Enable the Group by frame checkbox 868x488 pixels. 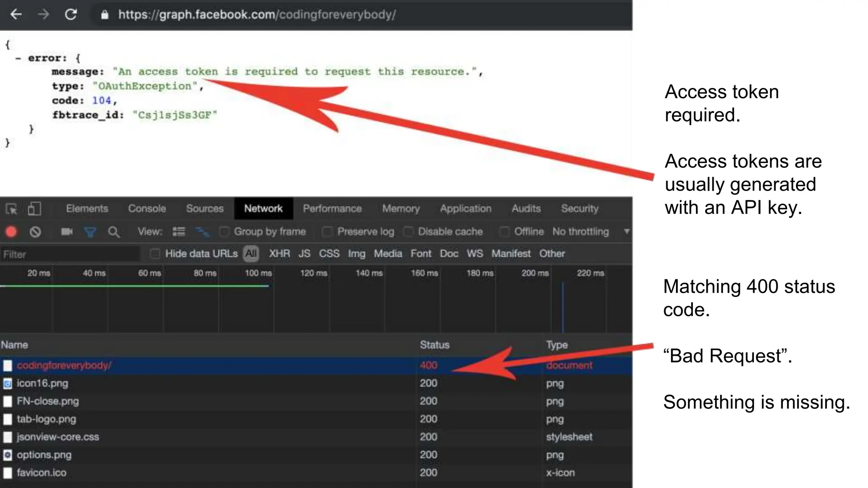tap(224, 232)
